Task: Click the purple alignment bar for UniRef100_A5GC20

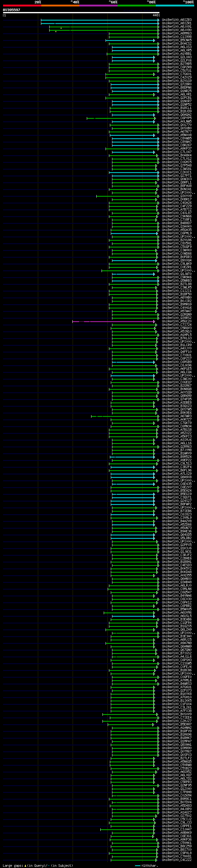Action: pos(114,321)
